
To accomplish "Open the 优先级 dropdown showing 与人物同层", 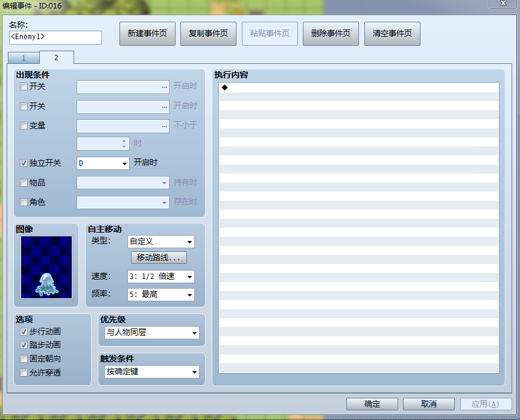I will [152, 333].
